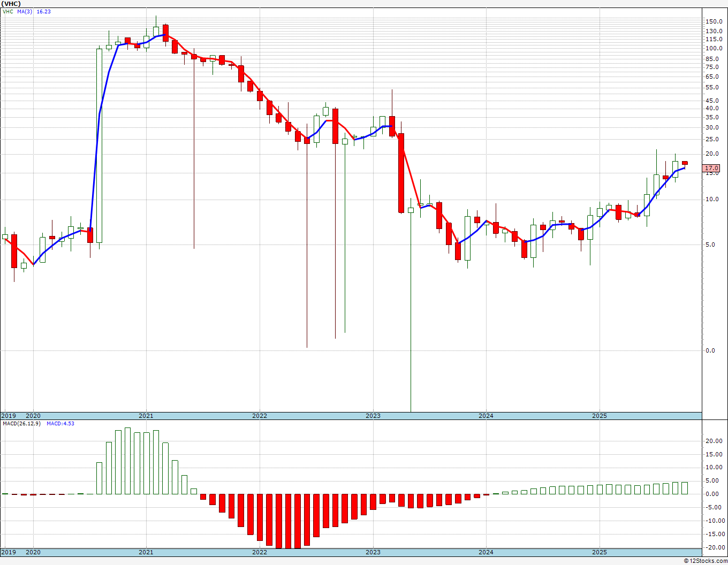Select 2022 on the MACD panel time axis
This screenshot has height=565, width=728.
[260, 552]
